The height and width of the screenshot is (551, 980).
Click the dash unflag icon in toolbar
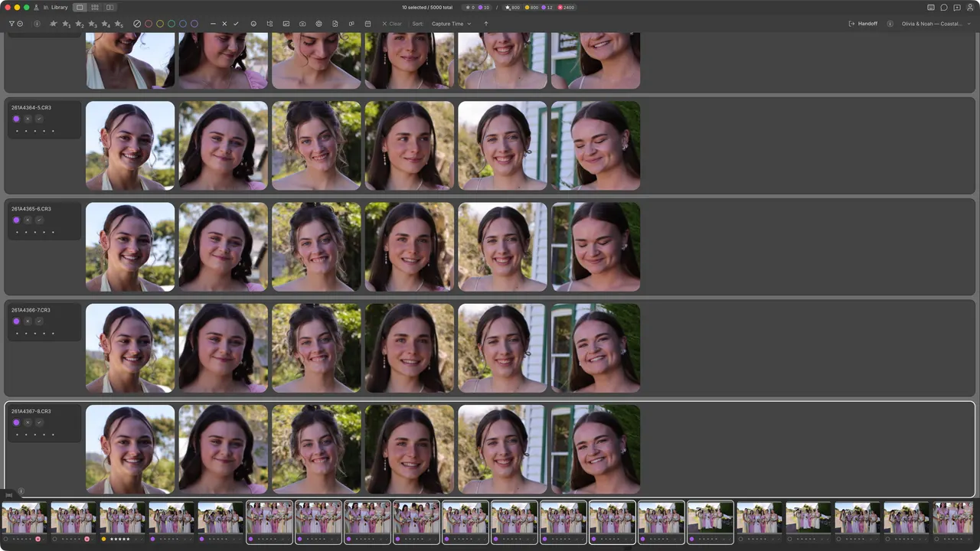213,24
